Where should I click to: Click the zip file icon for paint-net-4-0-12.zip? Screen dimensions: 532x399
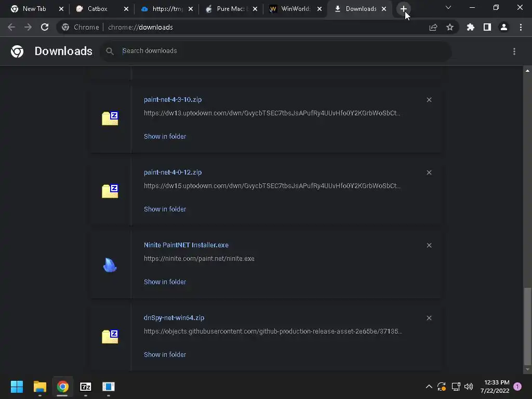(x=110, y=191)
